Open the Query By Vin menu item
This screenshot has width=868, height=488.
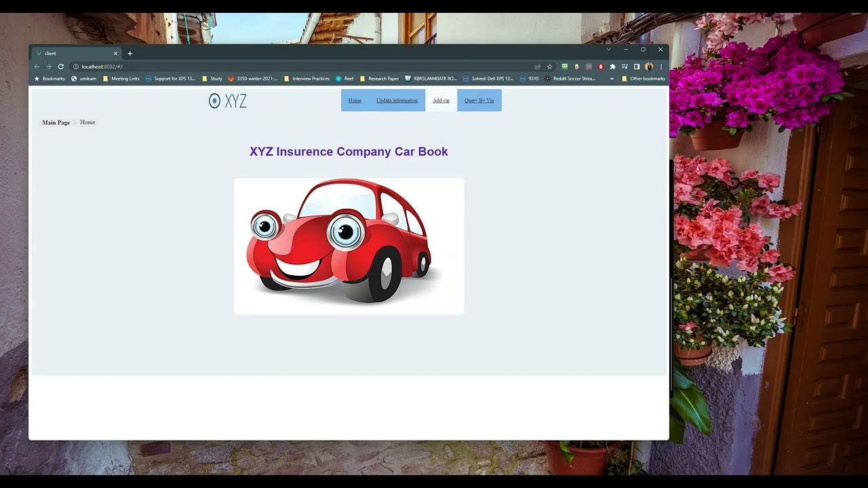(479, 100)
